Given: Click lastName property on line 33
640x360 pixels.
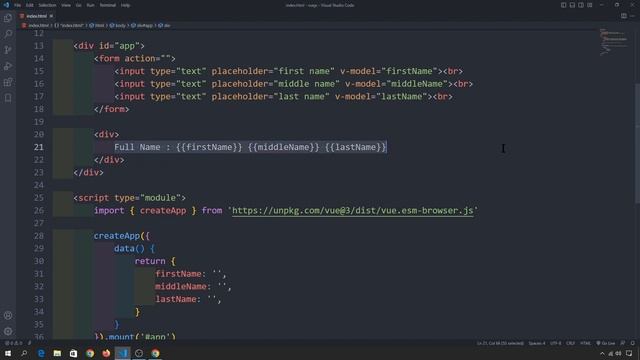Looking at the screenshot, I should pyautogui.click(x=176, y=299).
